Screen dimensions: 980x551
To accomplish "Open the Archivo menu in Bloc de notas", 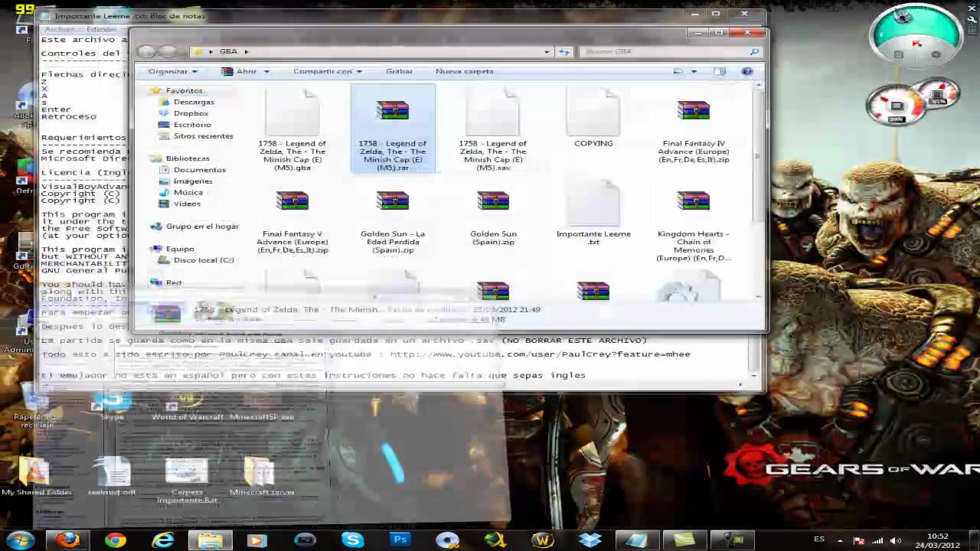I will [60, 29].
